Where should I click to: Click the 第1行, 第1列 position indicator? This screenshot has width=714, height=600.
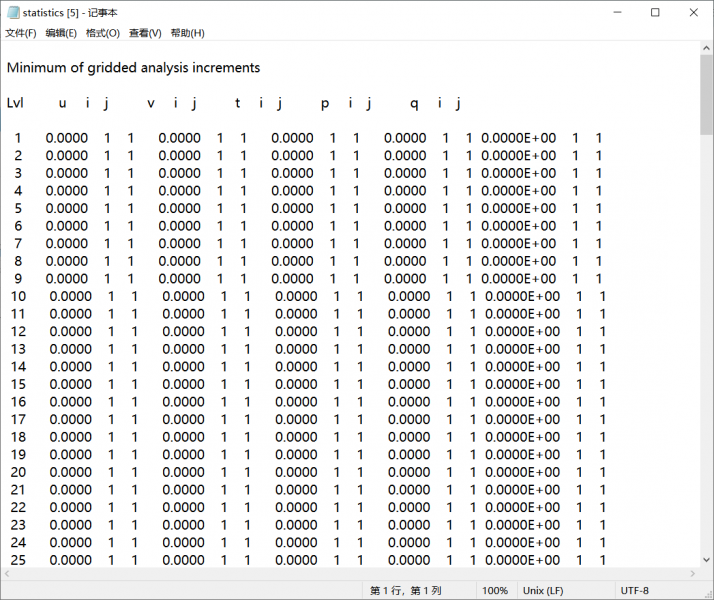405,591
